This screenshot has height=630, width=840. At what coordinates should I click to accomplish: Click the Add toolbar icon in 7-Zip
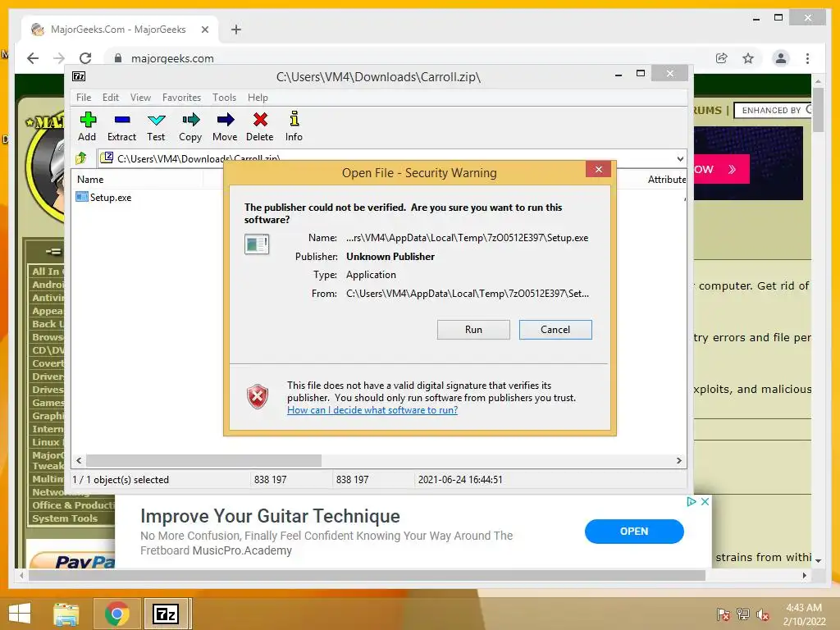[88, 120]
